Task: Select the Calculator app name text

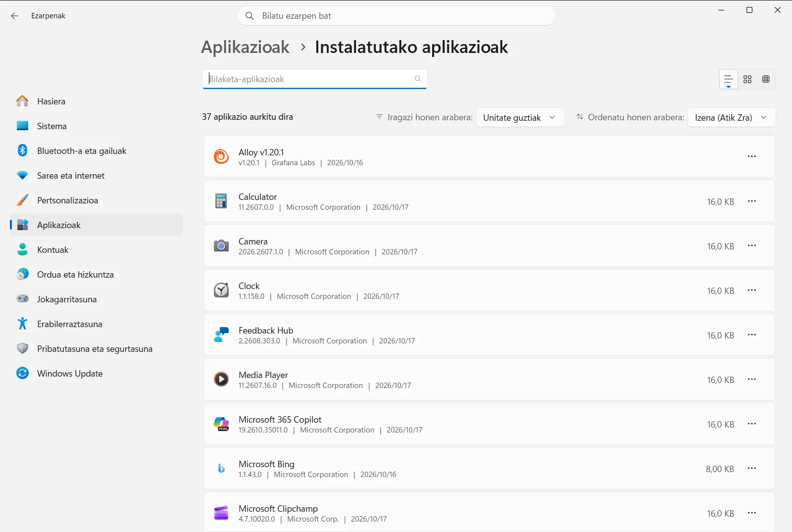Action: [257, 197]
